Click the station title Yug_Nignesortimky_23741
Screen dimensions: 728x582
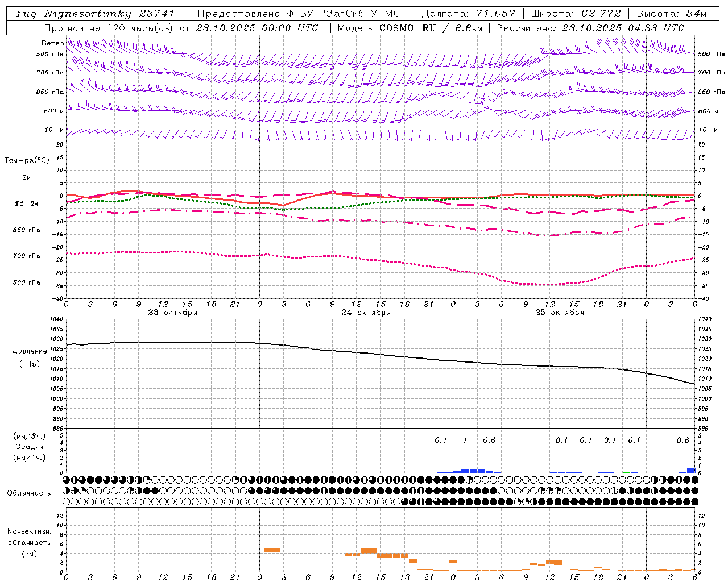95,14
